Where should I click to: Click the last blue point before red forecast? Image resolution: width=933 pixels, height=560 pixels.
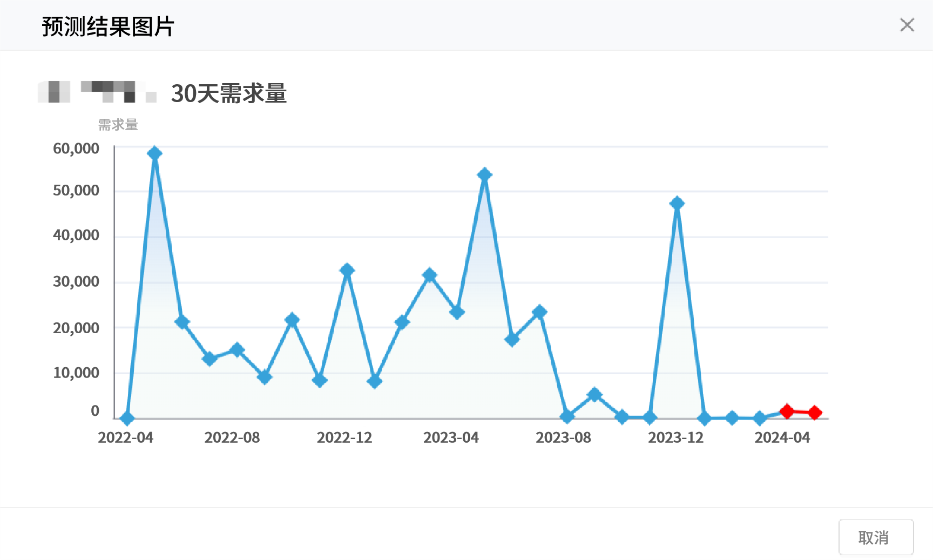coord(760,418)
